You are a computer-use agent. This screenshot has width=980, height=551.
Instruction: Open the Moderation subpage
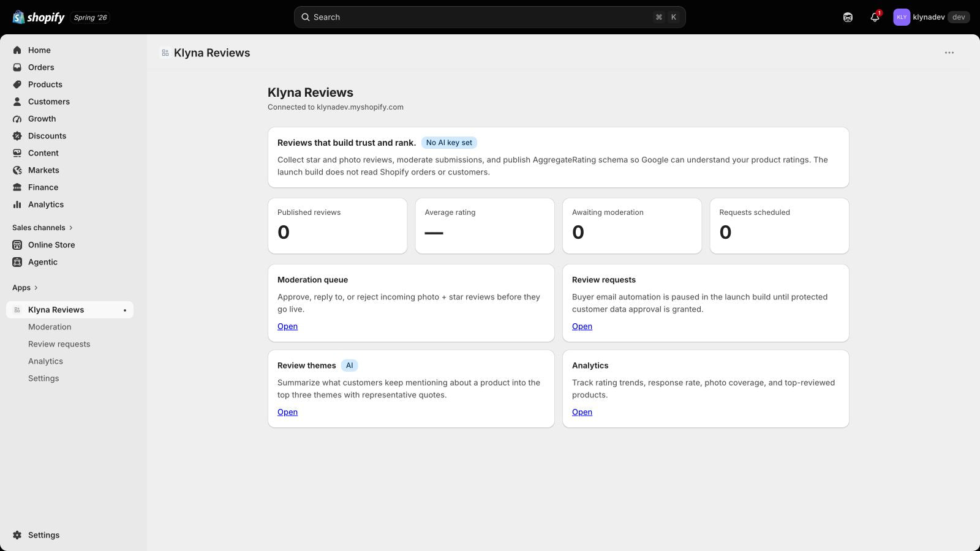point(50,327)
